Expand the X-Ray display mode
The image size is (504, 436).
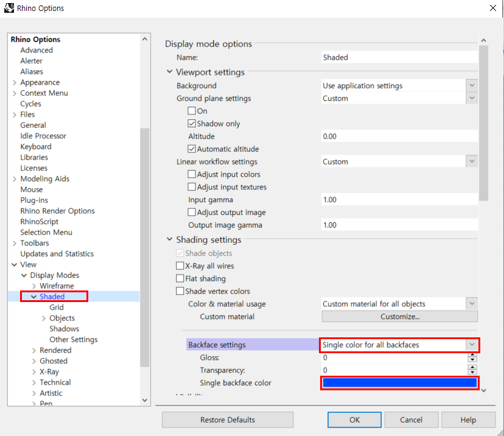34,372
